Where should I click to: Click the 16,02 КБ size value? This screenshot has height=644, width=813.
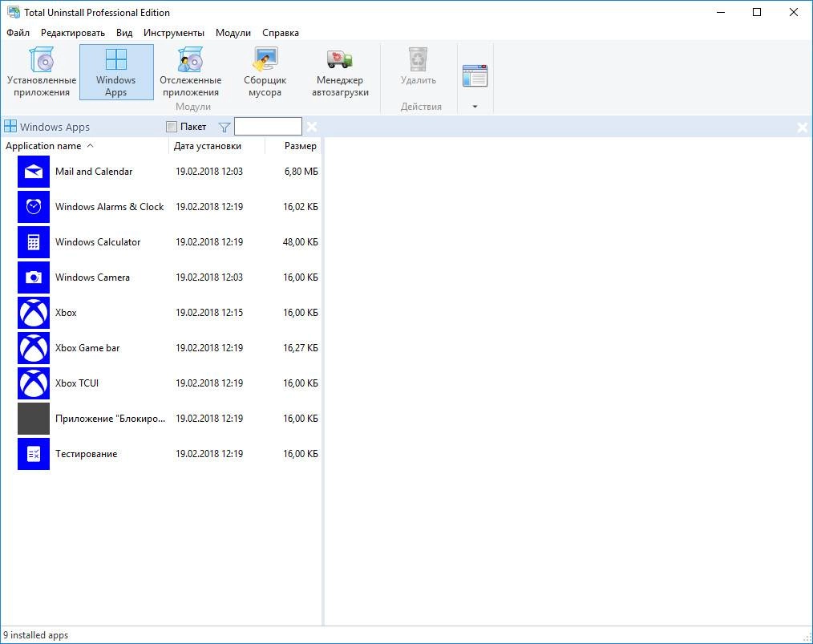[300, 207]
